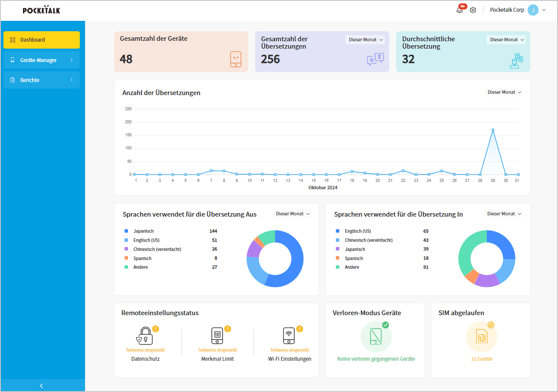The width and height of the screenshot is (558, 392).
Task: Click the SIM abgelaufen card icon
Action: (481, 336)
